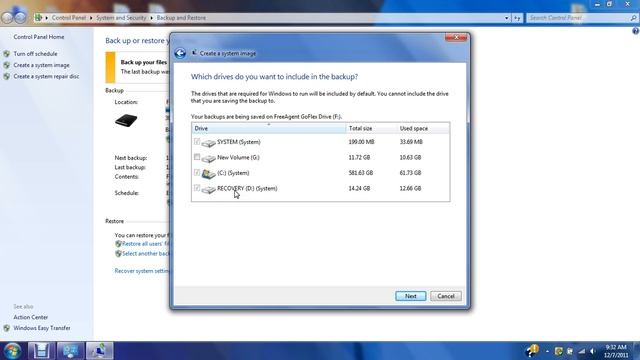
Task: Toggle the (C:) (System) drive checkbox
Action: point(197,172)
